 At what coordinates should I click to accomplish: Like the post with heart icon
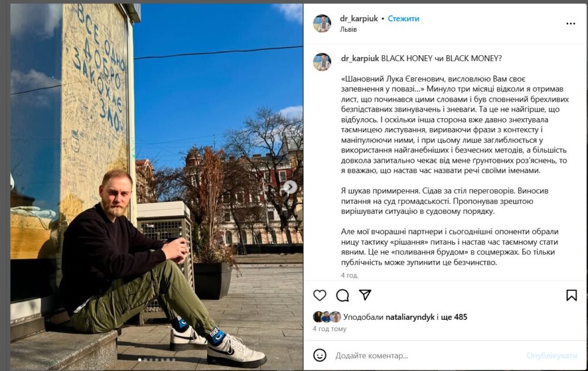pos(319,296)
